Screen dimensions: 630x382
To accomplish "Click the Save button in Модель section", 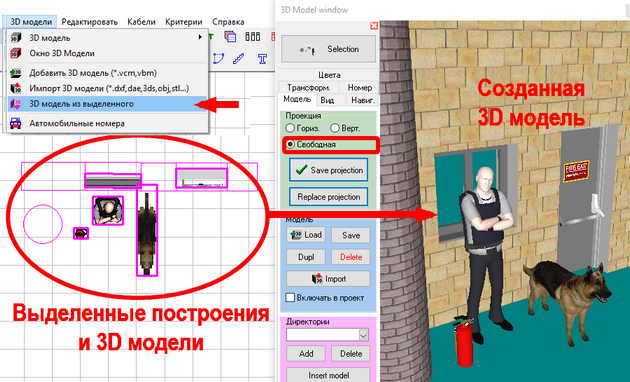I will (350, 235).
